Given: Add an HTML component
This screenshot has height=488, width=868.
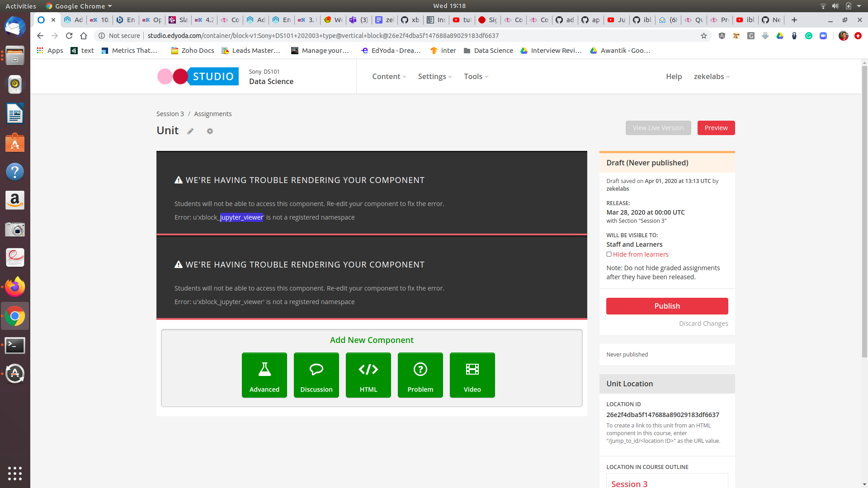Looking at the screenshot, I should (368, 375).
